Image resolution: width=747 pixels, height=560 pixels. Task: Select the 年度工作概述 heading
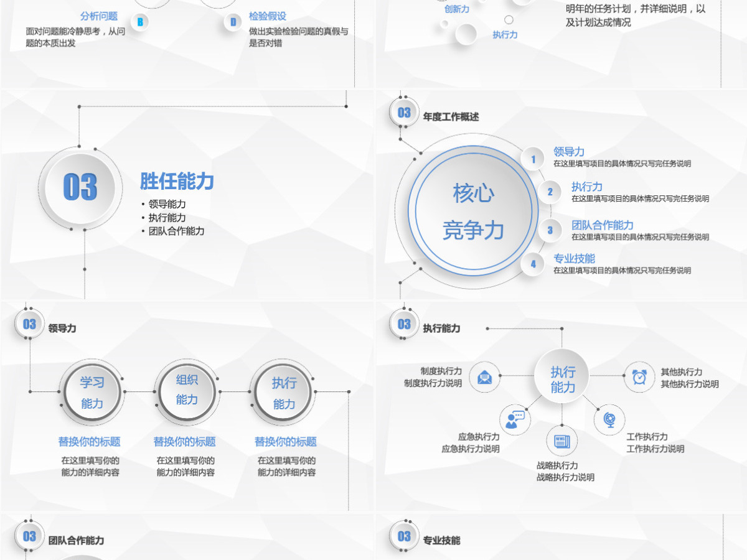pos(451,116)
